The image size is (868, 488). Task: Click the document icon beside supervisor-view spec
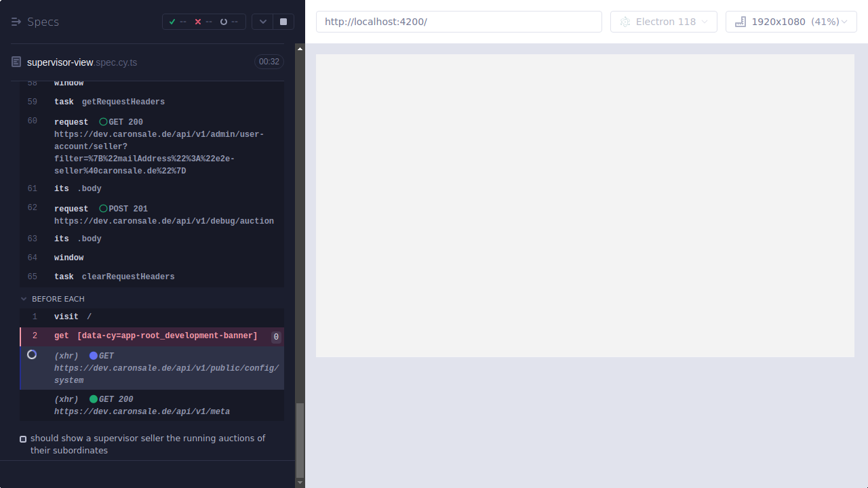point(15,61)
